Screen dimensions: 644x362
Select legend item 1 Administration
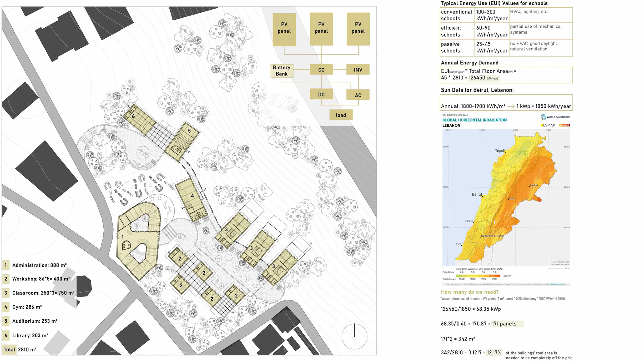(39, 265)
